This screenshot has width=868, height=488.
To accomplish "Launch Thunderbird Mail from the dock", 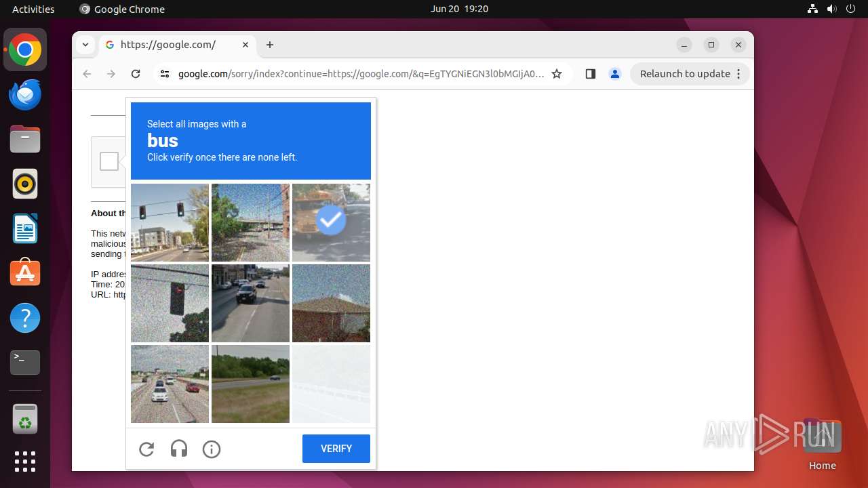I will pyautogui.click(x=25, y=94).
